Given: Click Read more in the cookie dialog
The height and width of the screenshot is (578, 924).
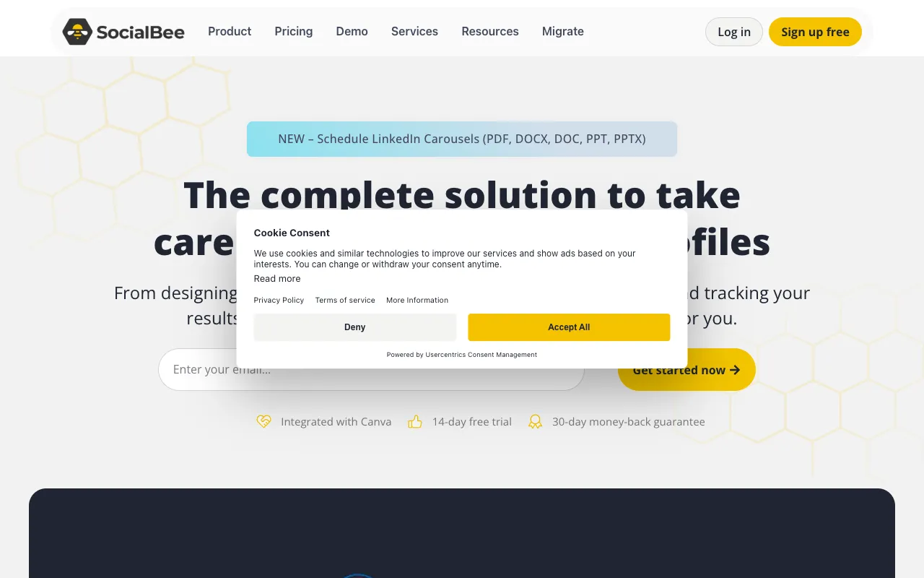Looking at the screenshot, I should 277,278.
